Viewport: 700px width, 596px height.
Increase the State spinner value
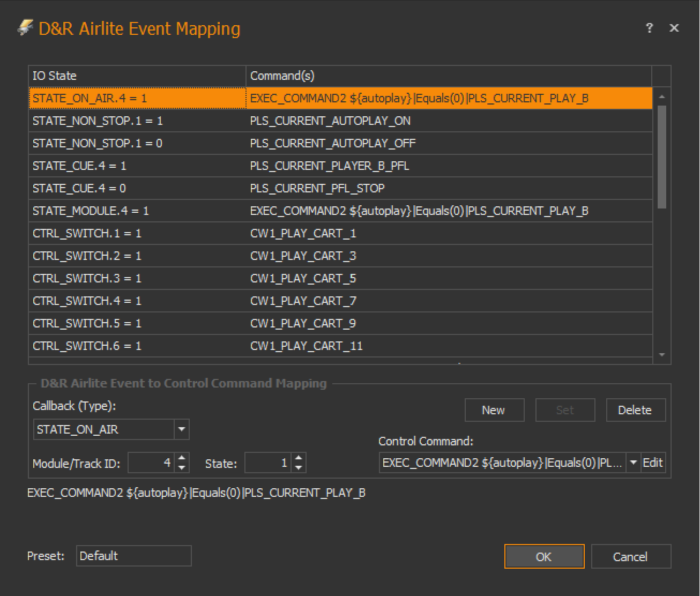coord(299,458)
